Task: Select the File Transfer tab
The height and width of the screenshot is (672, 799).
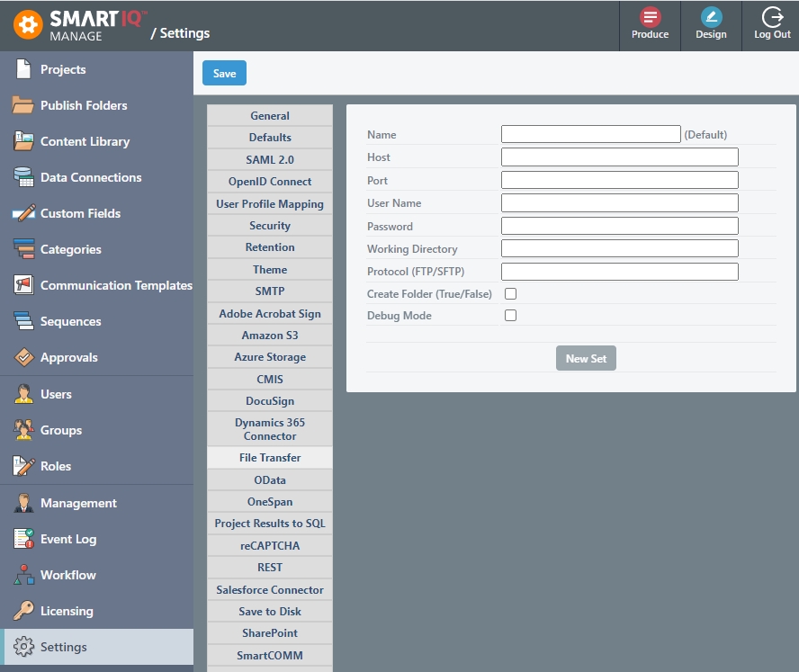Action: 270,458
